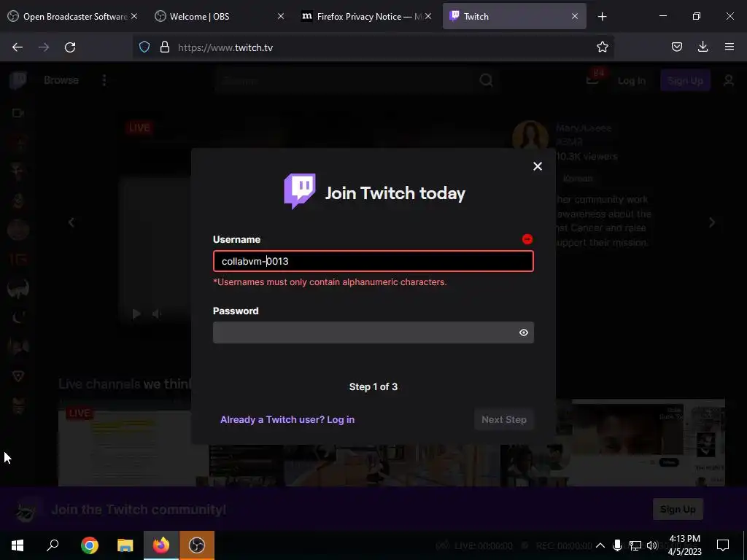
Task: Unmute the featured stream volume icon
Action: 157,314
